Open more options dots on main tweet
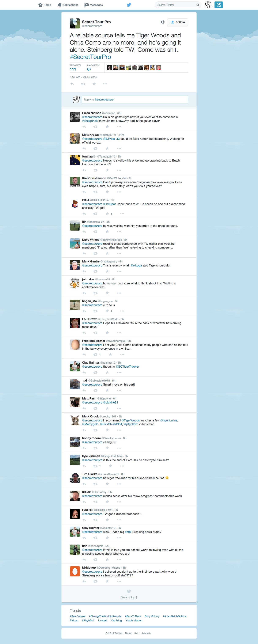This screenshot has height=644, width=258. click(x=105, y=84)
